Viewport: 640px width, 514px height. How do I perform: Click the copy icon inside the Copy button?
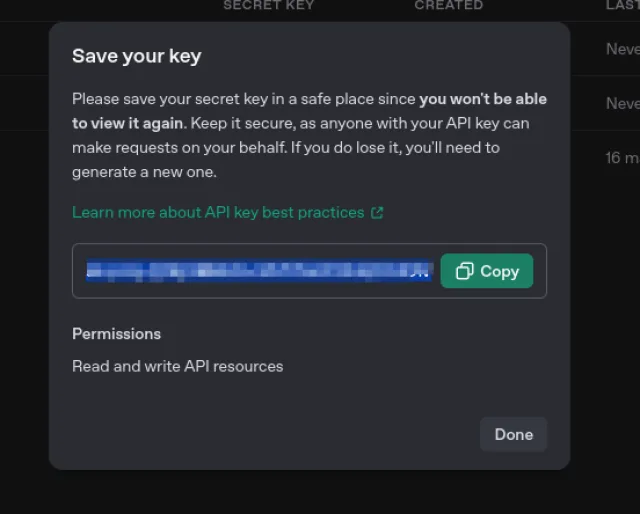click(x=464, y=271)
